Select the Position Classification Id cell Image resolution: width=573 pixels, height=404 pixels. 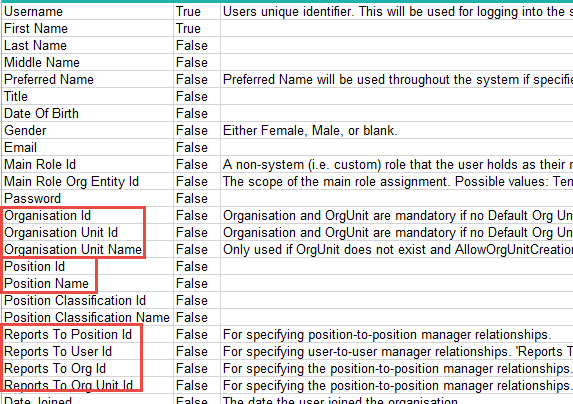[88, 300]
